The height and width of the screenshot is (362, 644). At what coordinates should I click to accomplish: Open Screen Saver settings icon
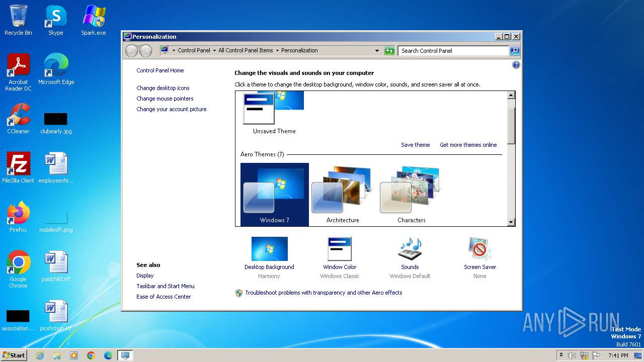479,249
